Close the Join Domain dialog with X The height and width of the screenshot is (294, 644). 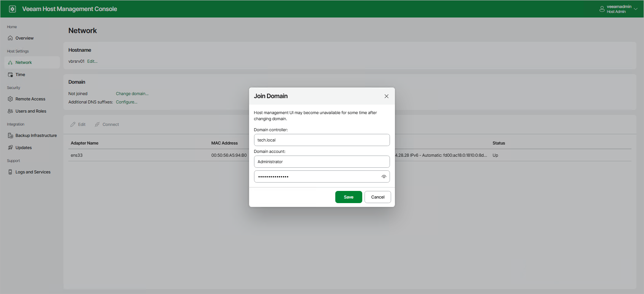click(386, 96)
